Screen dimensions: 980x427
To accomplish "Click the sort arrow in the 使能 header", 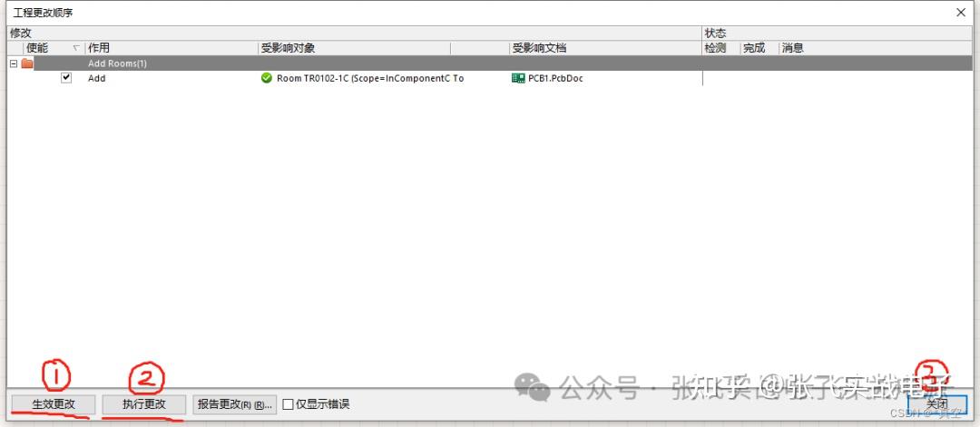I will [76, 48].
